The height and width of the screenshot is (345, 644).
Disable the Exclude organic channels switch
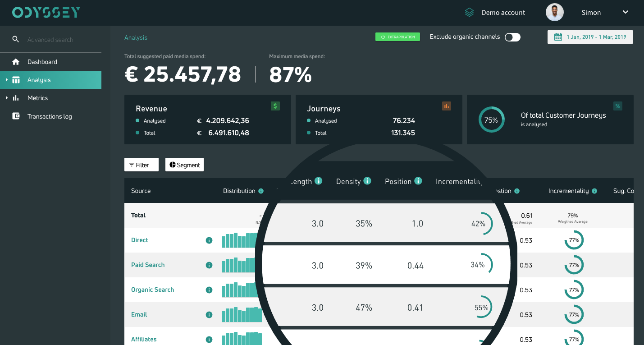click(x=512, y=37)
